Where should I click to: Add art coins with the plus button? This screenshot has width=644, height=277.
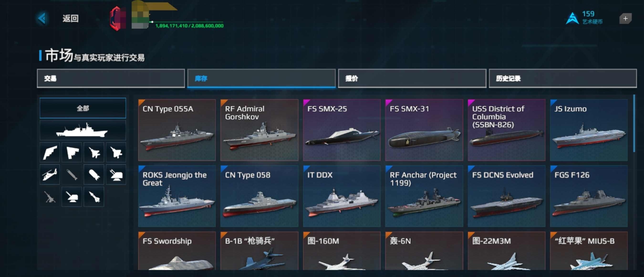(x=625, y=19)
